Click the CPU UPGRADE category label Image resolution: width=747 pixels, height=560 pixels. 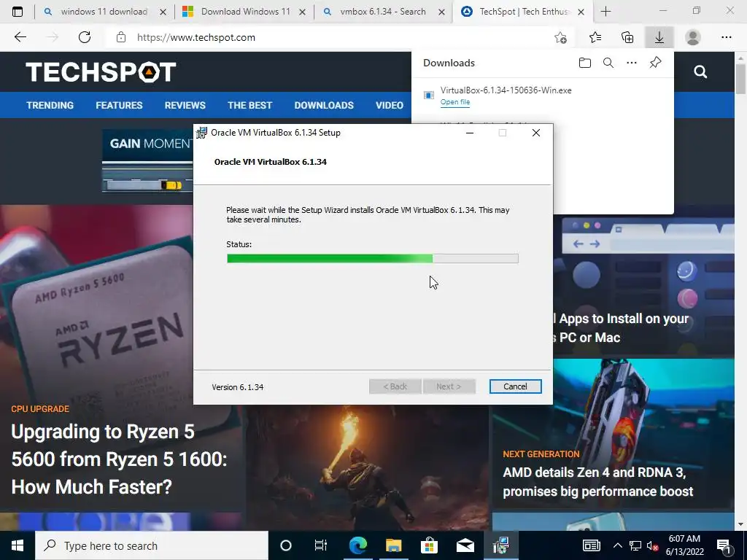click(x=40, y=409)
